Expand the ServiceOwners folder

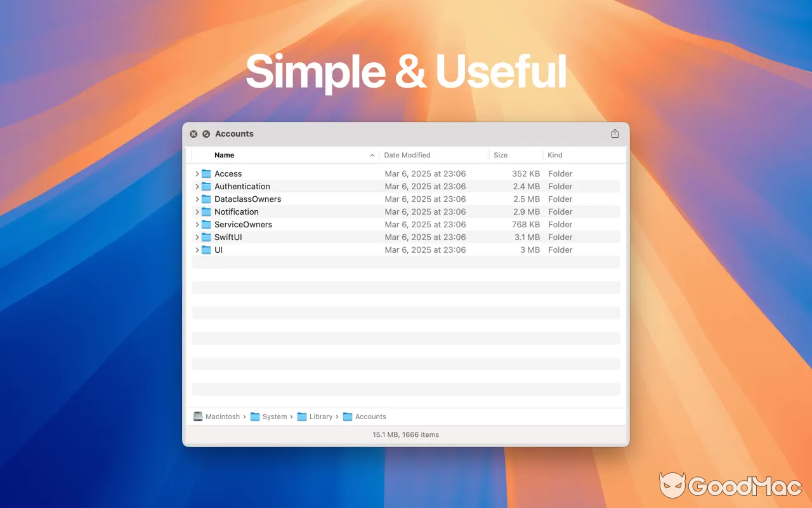[197, 224]
